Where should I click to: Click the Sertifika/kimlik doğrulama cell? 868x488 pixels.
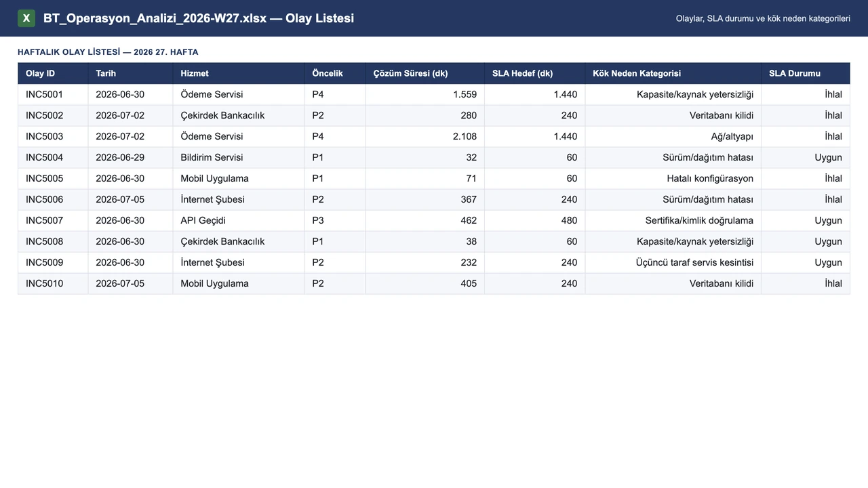pyautogui.click(x=673, y=220)
